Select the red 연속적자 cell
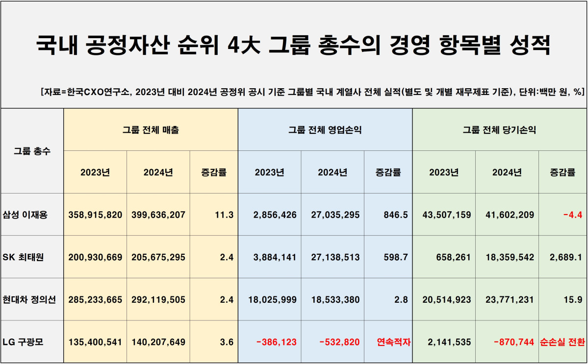The image size is (588, 364). 393,342
